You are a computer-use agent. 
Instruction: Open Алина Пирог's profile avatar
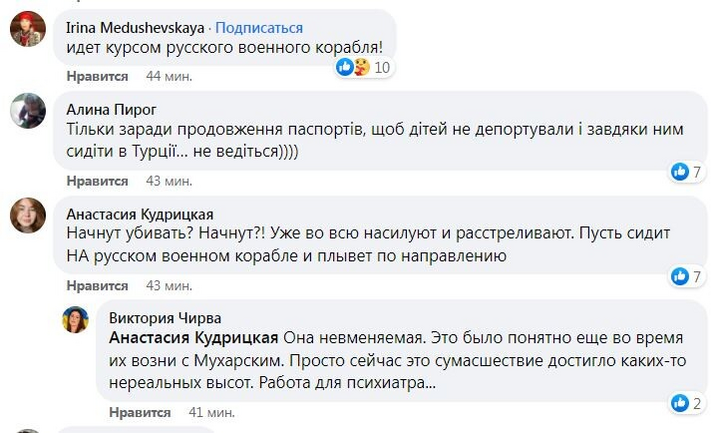[27, 111]
